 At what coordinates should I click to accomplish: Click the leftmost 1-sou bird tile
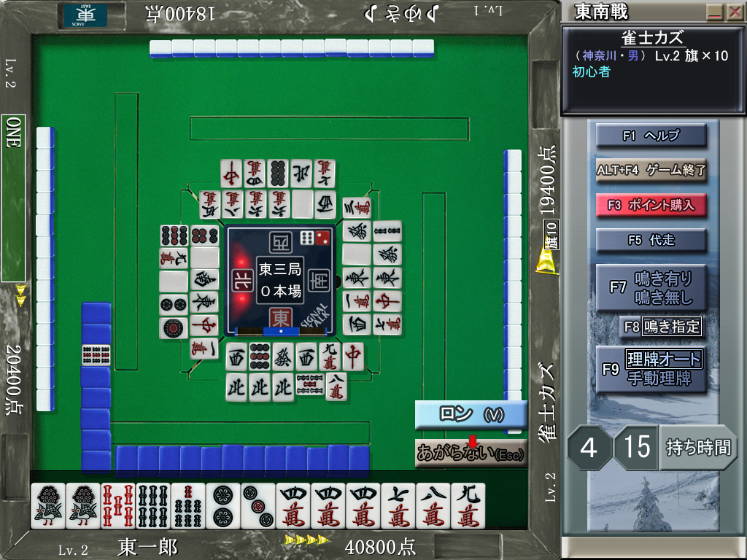pyautogui.click(x=48, y=505)
